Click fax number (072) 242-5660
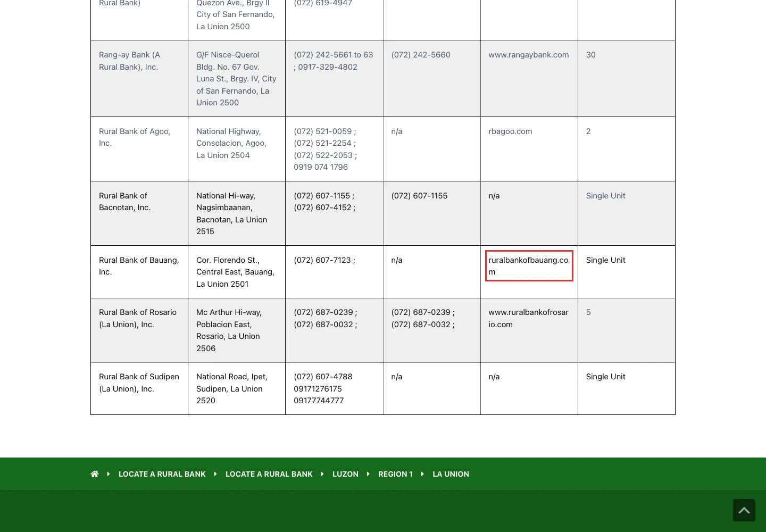The height and width of the screenshot is (532, 766). (x=421, y=55)
